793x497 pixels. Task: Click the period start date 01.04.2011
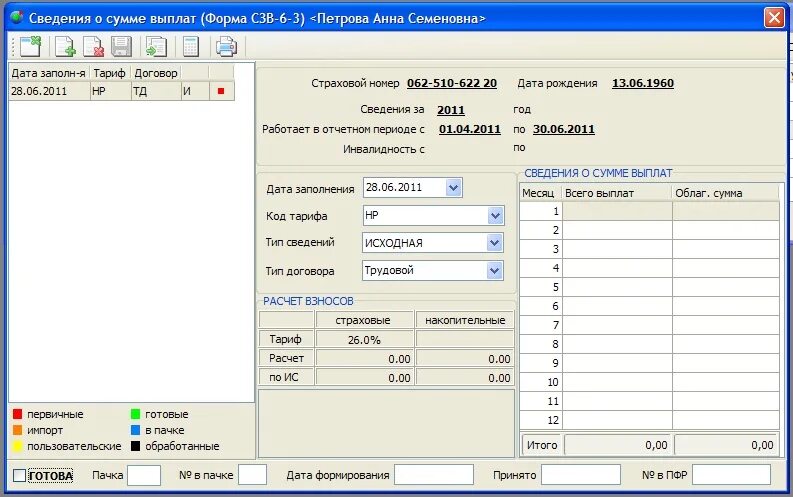pyautogui.click(x=469, y=129)
